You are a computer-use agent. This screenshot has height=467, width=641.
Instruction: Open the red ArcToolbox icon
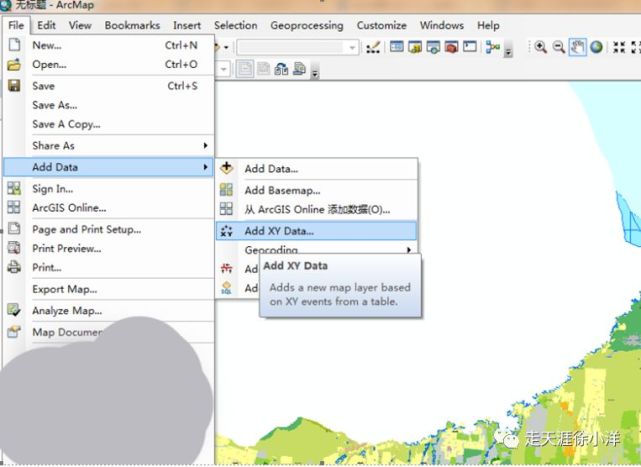451,47
